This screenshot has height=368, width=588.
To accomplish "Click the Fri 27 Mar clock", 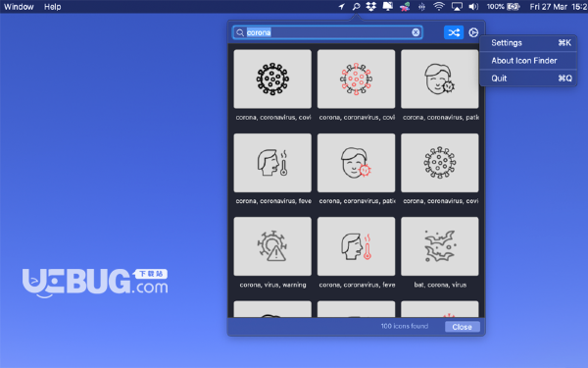I will tap(559, 7).
